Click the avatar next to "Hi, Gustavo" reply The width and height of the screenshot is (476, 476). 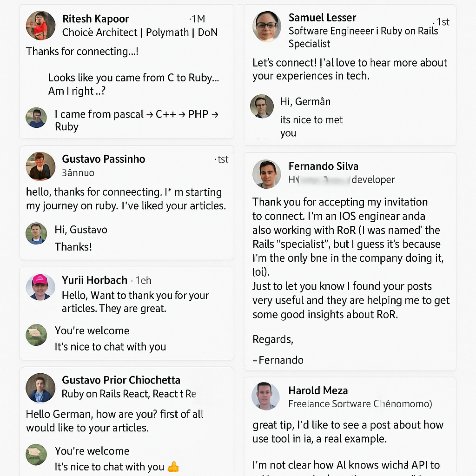coord(36,233)
